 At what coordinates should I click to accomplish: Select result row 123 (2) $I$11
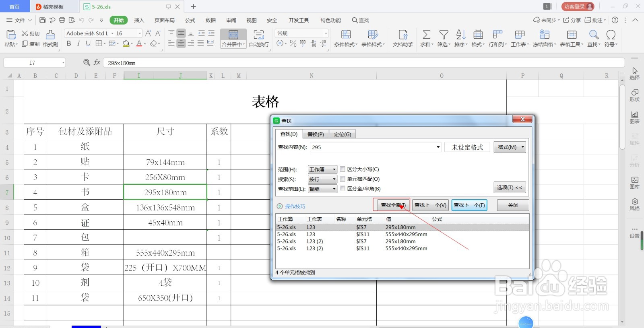402,249
